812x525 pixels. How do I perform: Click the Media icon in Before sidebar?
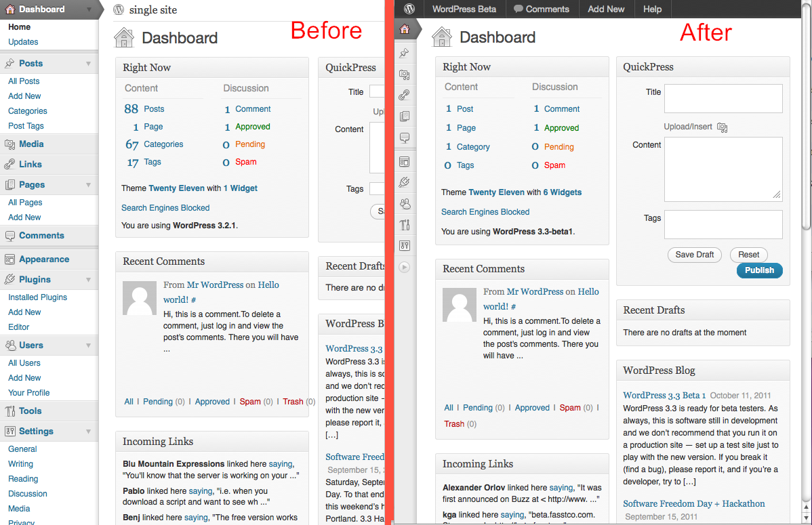10,144
